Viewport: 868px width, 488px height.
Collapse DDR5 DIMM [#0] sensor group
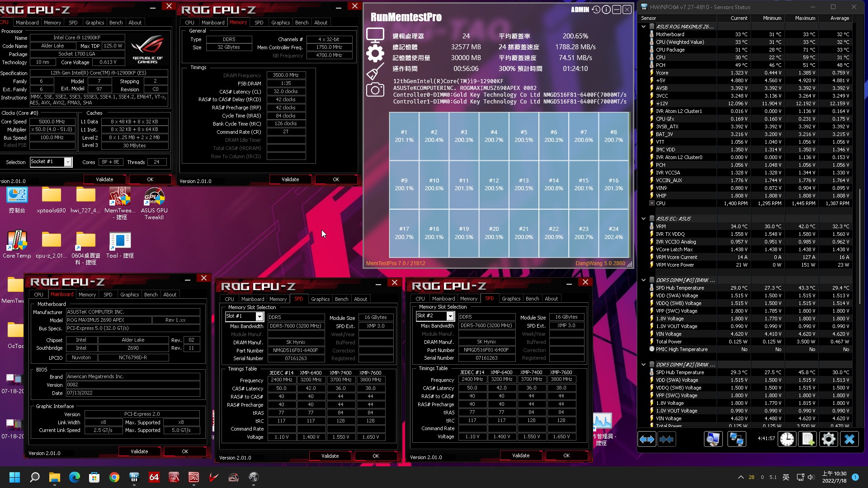(x=644, y=280)
